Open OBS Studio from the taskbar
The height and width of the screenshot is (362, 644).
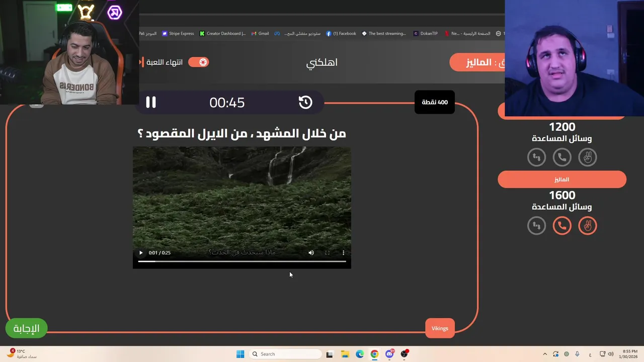[x=405, y=354]
